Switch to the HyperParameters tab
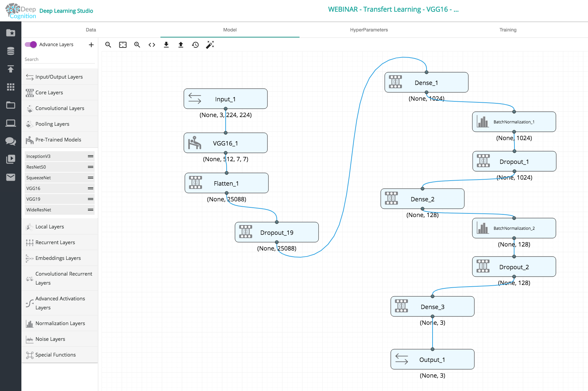Screen dimensions: 588x391 (369, 30)
